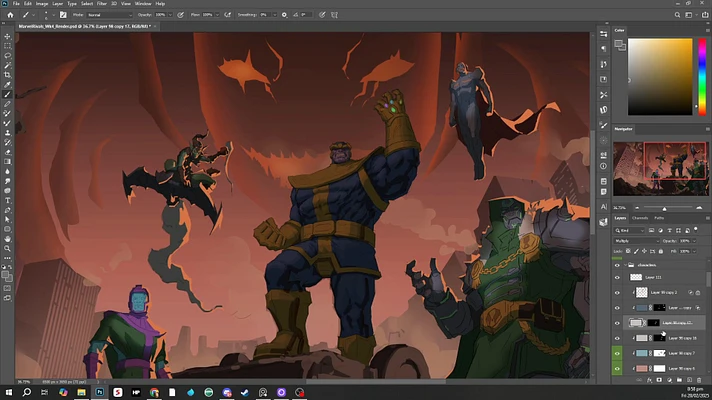712x400 pixels.
Task: Select the Gradient tool
Action: [7, 162]
